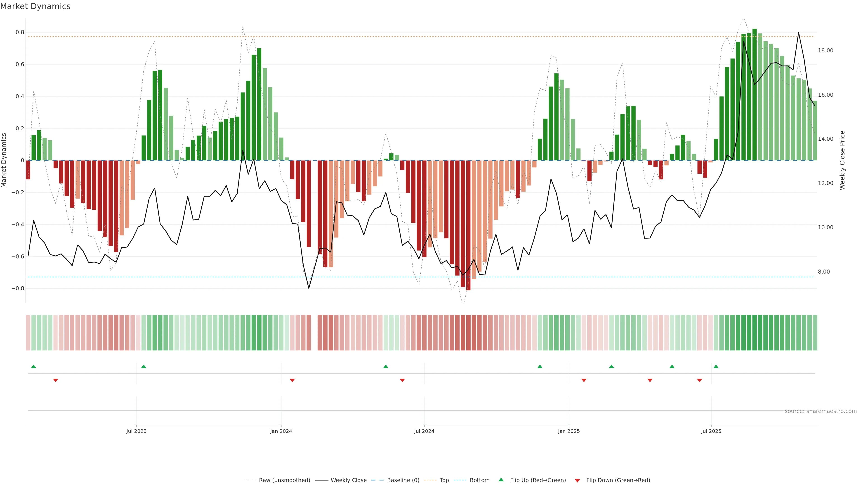Click the last red flip-down triangle marker
This screenshot has height=488, width=868.
point(700,380)
